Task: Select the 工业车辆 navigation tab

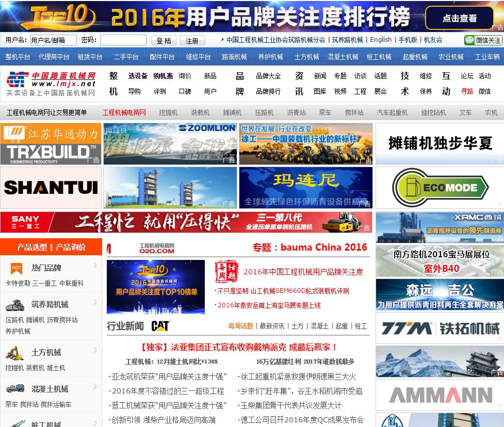Action: coord(487,57)
